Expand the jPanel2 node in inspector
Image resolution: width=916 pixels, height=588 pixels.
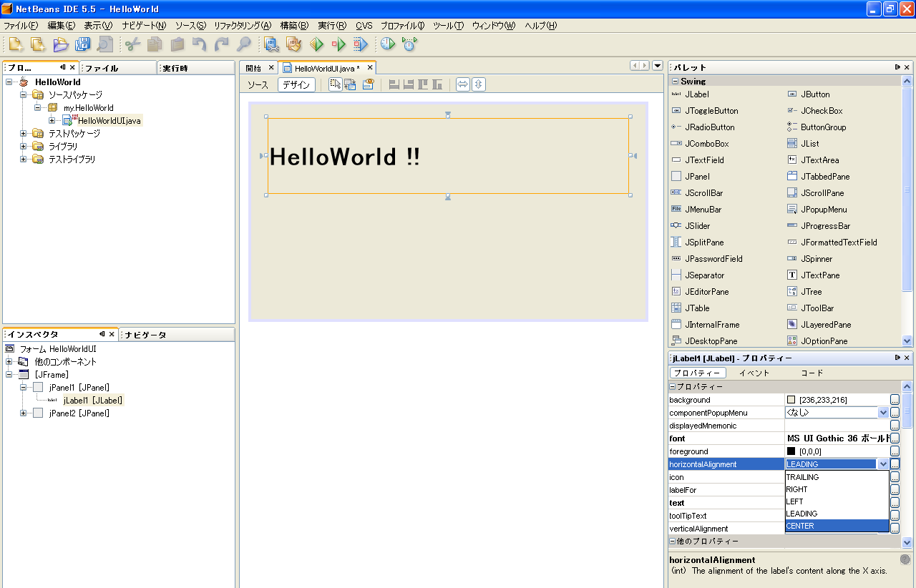23,413
